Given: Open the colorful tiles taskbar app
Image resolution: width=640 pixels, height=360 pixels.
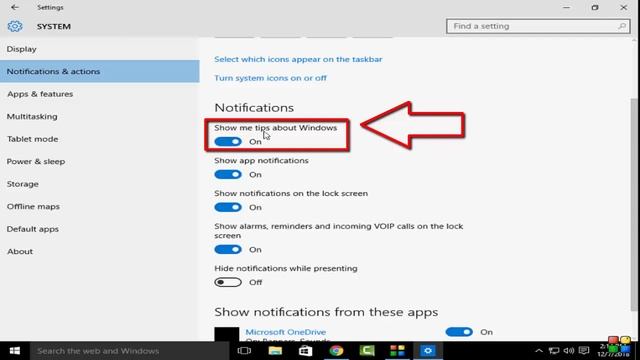Looking at the screenshot, I should [397, 351].
